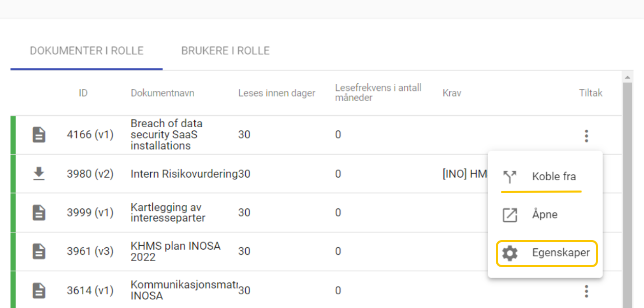
Task: Click document icon for Breach of data security
Action: [39, 135]
